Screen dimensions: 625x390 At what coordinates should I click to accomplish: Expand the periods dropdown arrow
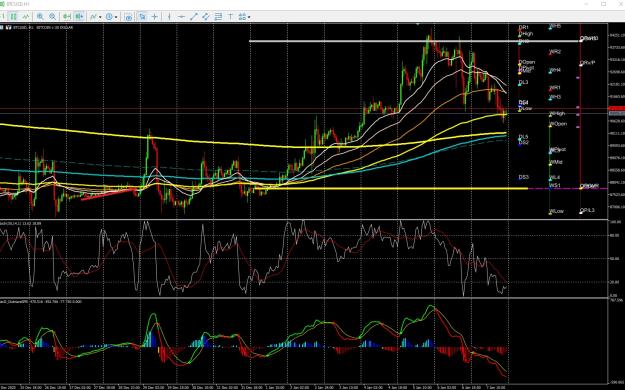116,17
